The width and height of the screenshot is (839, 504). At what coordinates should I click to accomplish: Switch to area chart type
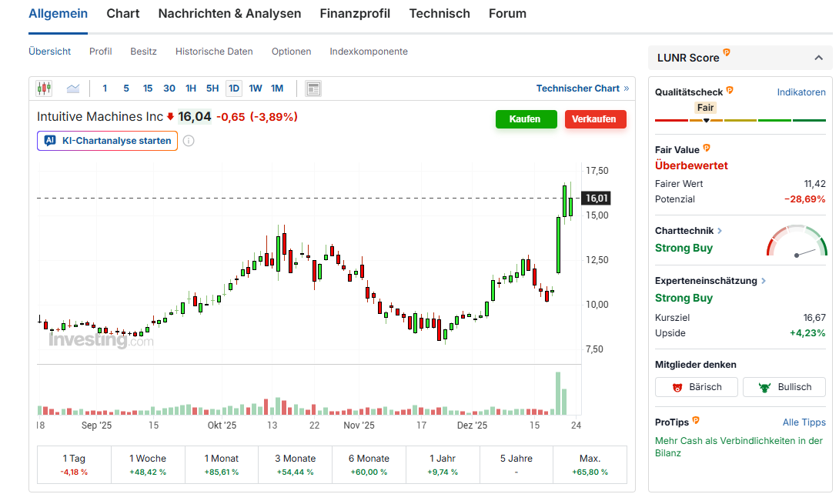tap(73, 88)
